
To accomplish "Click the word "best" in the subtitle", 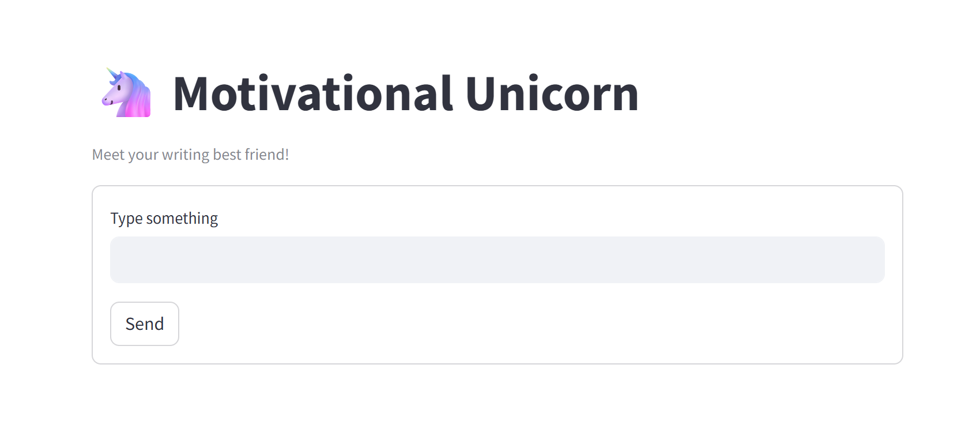I will point(227,155).
